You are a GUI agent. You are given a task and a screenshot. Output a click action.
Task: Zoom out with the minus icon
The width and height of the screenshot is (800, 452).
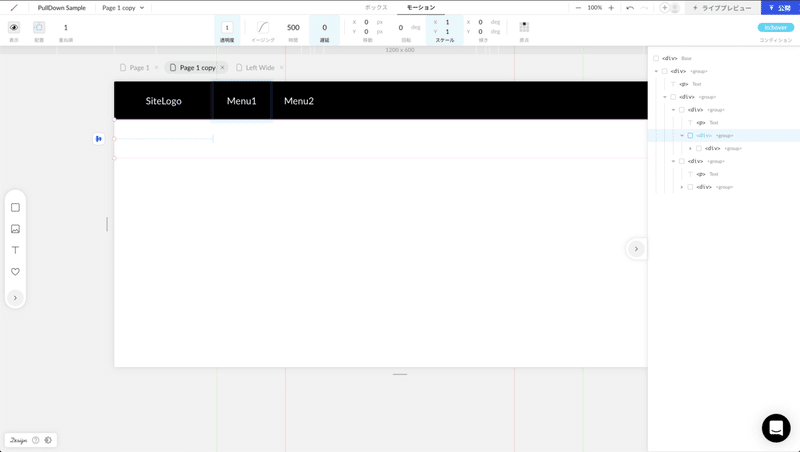pyautogui.click(x=578, y=8)
